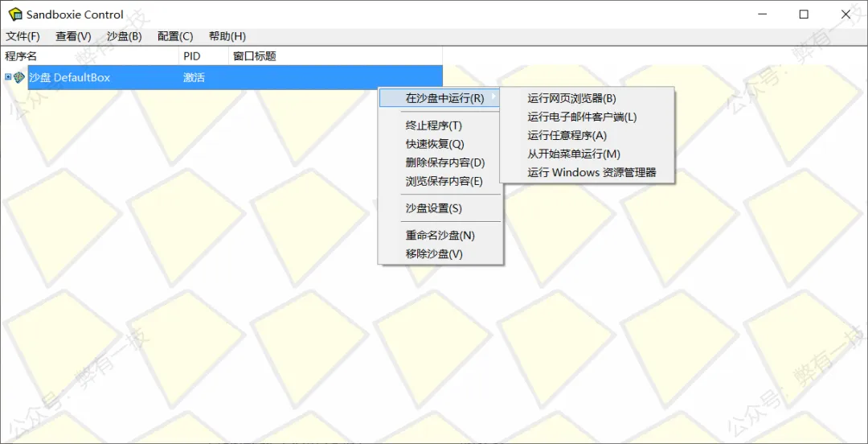The image size is (868, 444).
Task: Click the 窗口标题 column header
Action: (335, 56)
